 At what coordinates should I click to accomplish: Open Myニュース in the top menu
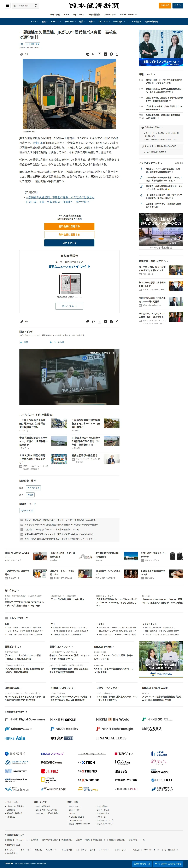[x=79, y=14]
